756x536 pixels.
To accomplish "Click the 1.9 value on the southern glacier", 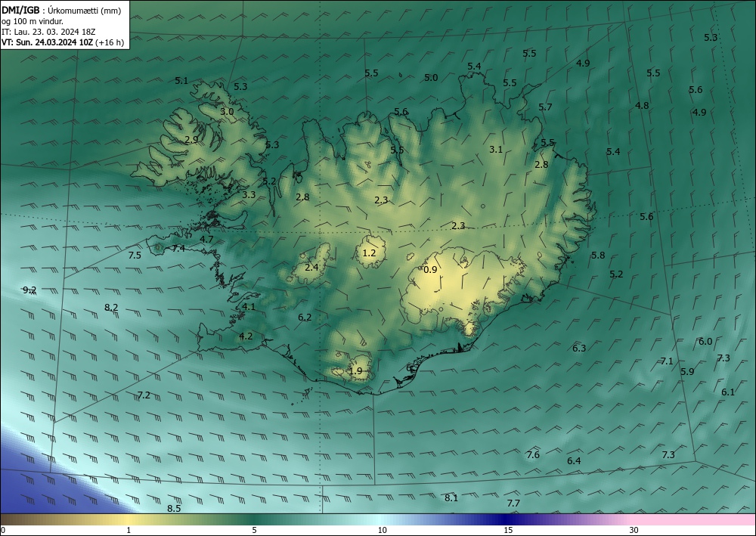I will coord(355,370).
